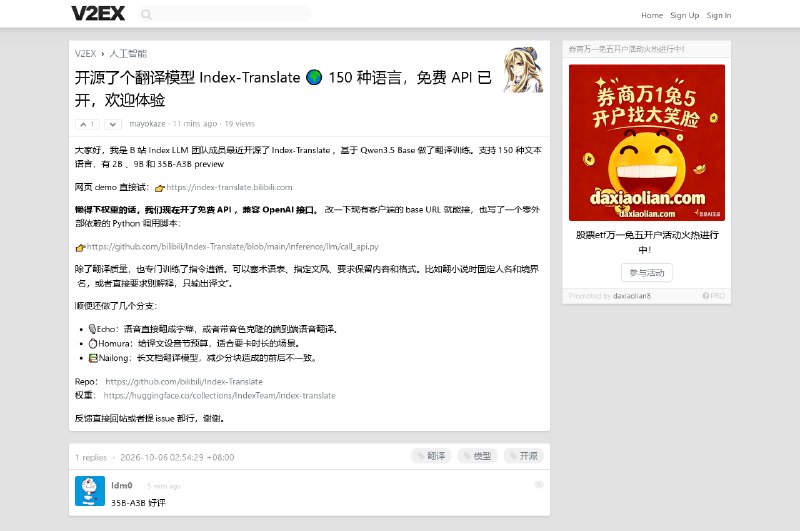Open ldm0's avatar in replies

click(90, 491)
